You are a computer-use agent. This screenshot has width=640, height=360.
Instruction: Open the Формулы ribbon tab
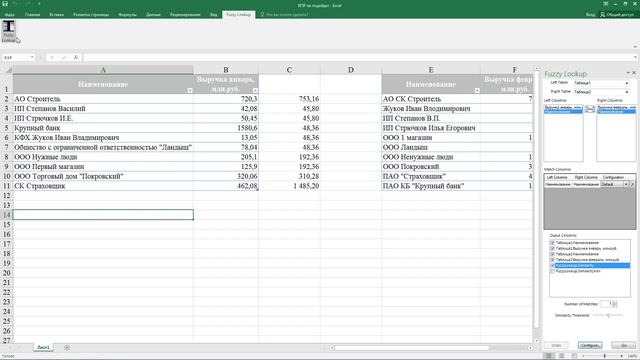(127, 15)
